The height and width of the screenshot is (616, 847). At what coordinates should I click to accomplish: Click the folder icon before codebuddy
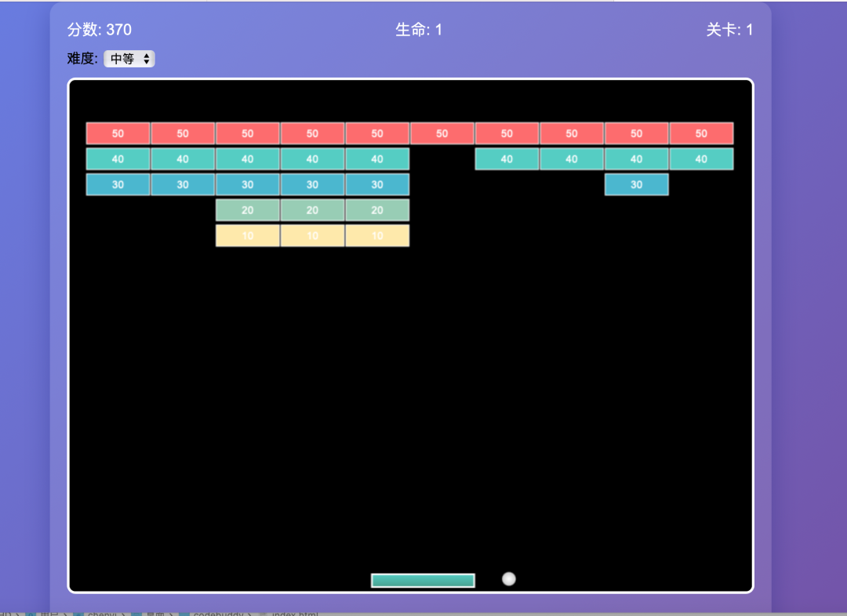pyautogui.click(x=186, y=614)
